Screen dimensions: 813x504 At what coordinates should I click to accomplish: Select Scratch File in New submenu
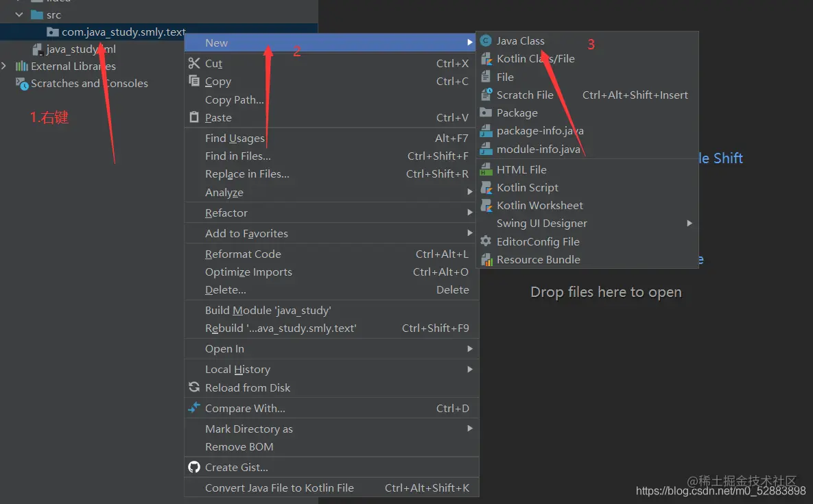pos(587,95)
